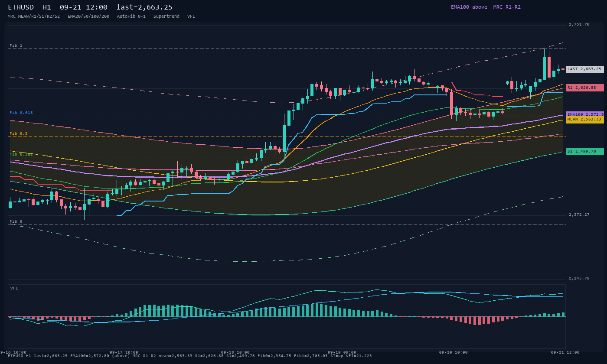Select the 2,372.27 price axis value
Viewport: 607px width, 364px height.
click(x=579, y=214)
